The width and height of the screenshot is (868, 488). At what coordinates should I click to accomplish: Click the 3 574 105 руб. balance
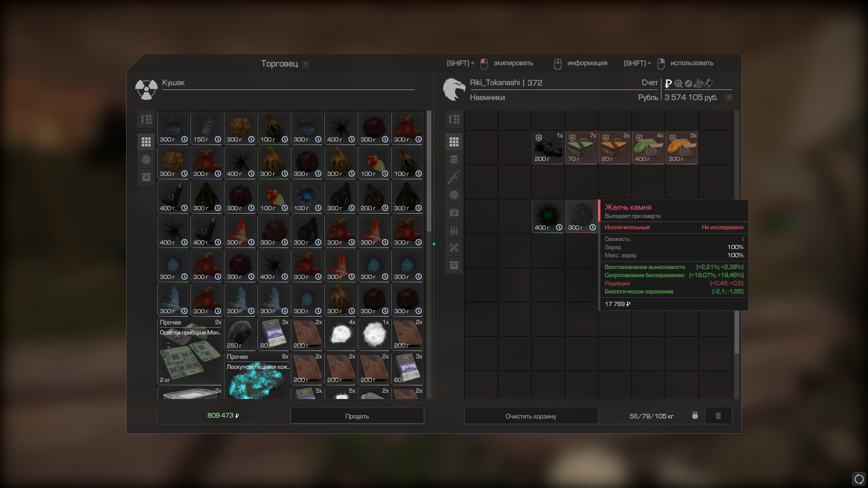[691, 98]
